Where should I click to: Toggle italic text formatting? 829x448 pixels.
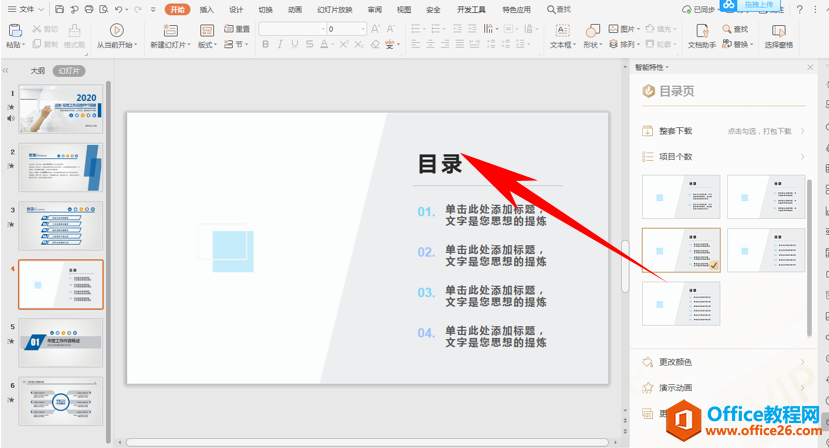(279, 45)
